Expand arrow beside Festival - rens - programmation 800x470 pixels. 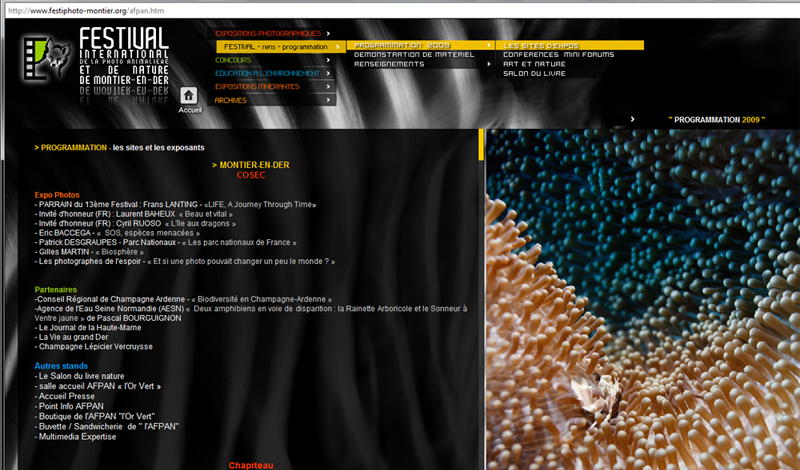[x=337, y=47]
